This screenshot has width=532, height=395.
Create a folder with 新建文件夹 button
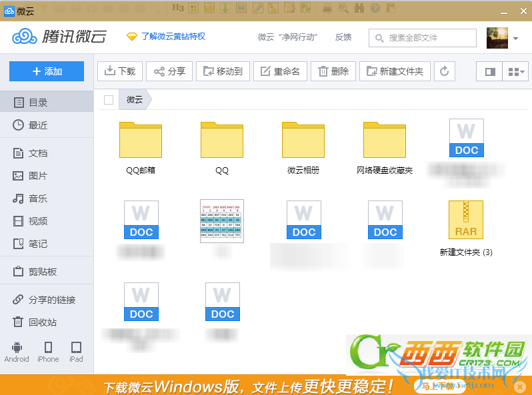395,71
